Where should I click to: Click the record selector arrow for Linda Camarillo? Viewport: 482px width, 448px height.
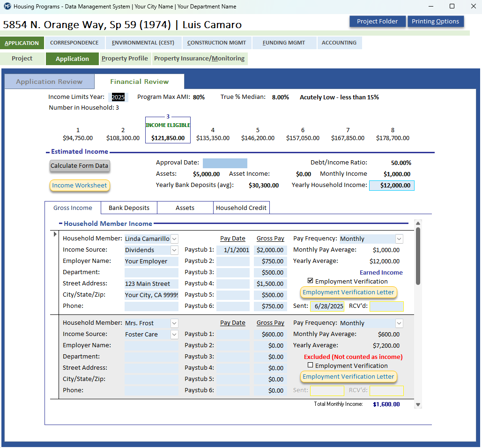click(x=55, y=234)
